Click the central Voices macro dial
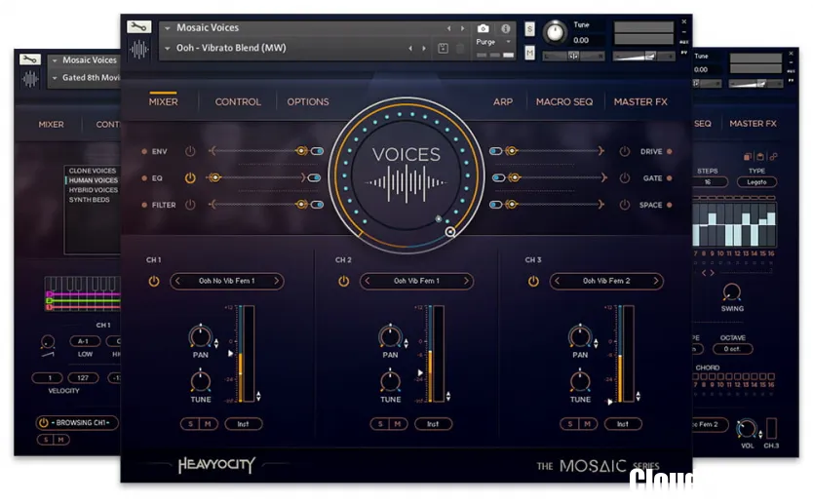The image size is (813, 504). pos(406,172)
